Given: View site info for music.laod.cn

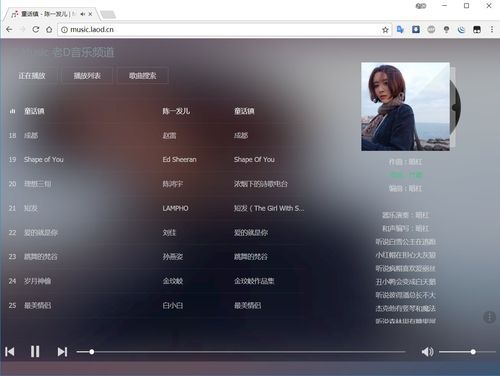Looking at the screenshot, I should coord(64,30).
